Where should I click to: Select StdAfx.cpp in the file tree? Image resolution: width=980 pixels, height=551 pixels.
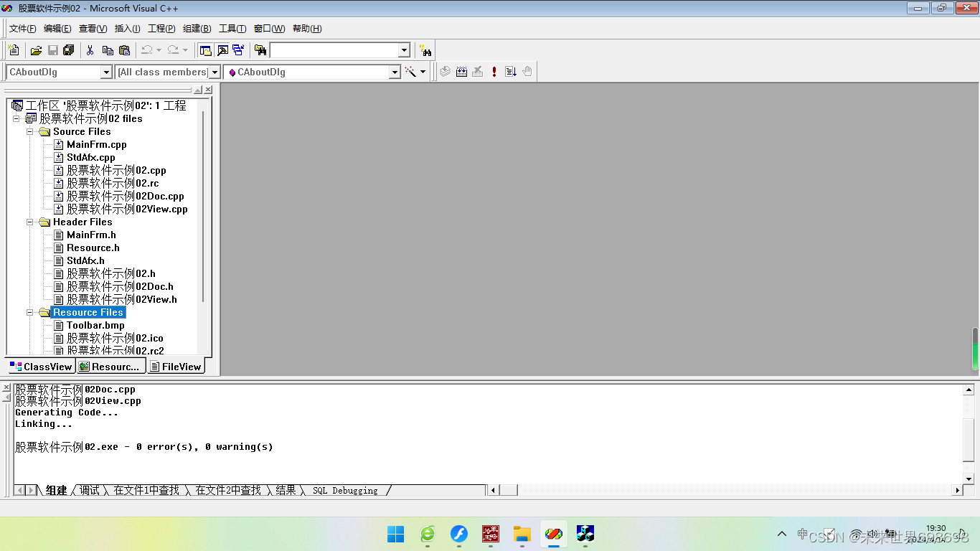pyautogui.click(x=90, y=157)
